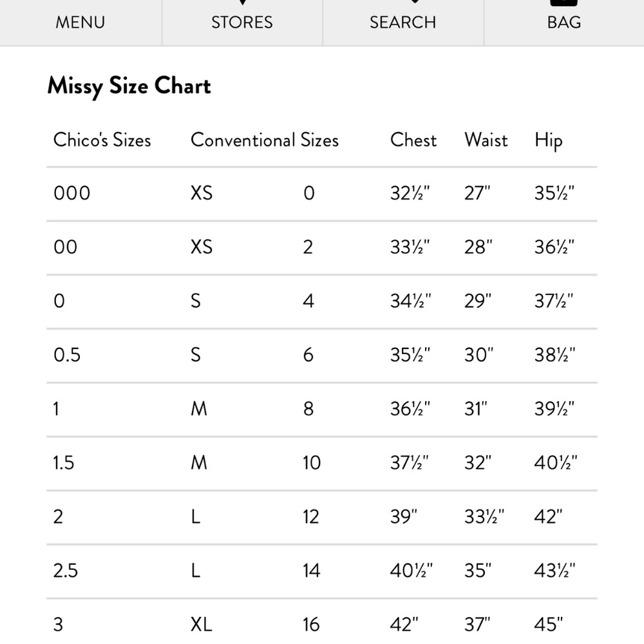Open the SEARCH button in the top bar
The width and height of the screenshot is (644, 644).
tap(402, 22)
